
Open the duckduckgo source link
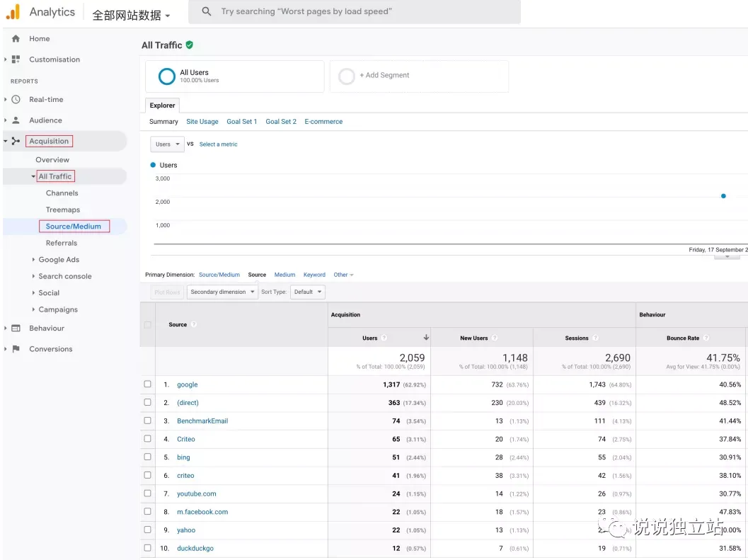coord(195,549)
